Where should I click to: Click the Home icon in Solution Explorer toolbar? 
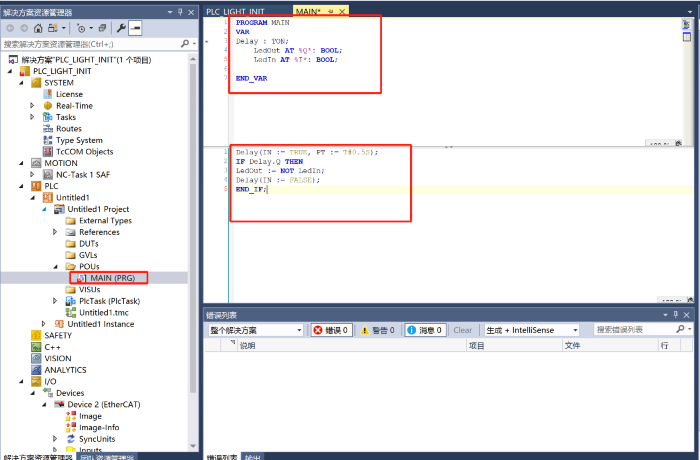pos(38,28)
